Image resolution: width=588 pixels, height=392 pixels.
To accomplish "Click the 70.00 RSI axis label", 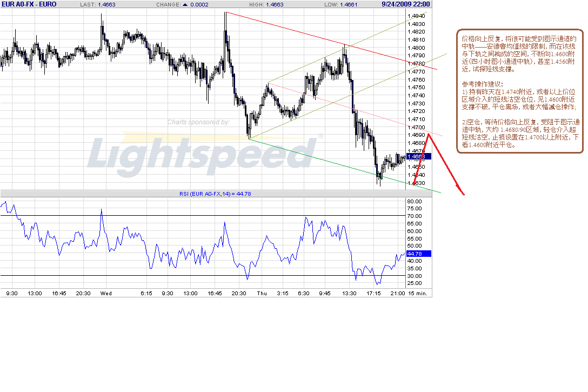I will pyautogui.click(x=415, y=216).
